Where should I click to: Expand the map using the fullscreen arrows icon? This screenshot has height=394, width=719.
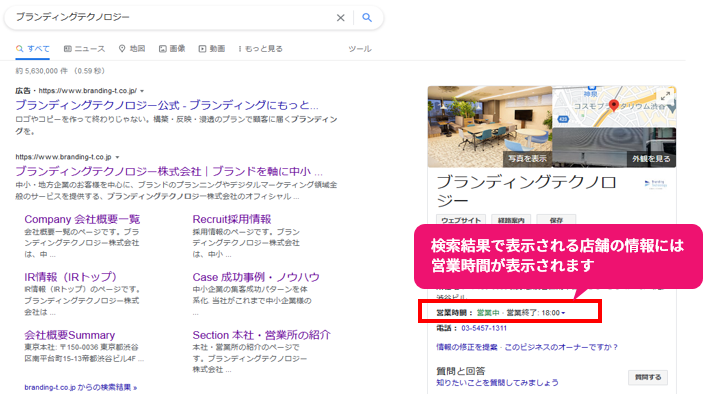[665, 96]
